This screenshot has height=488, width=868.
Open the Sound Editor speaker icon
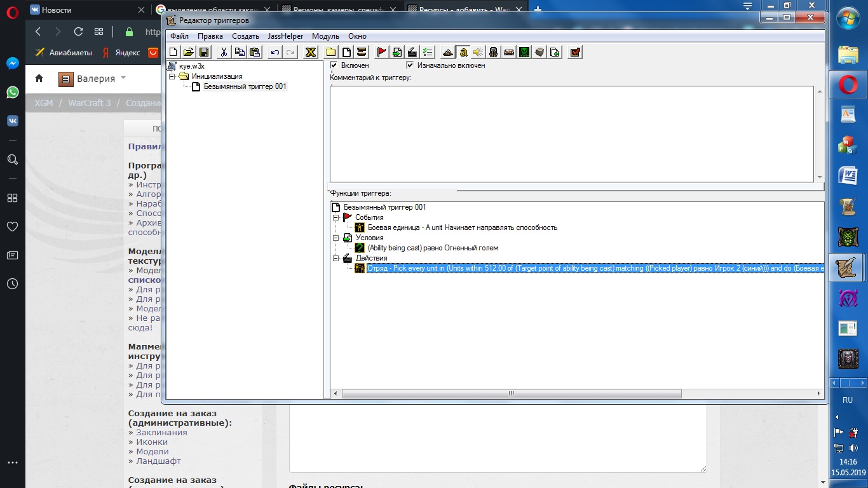(x=478, y=52)
